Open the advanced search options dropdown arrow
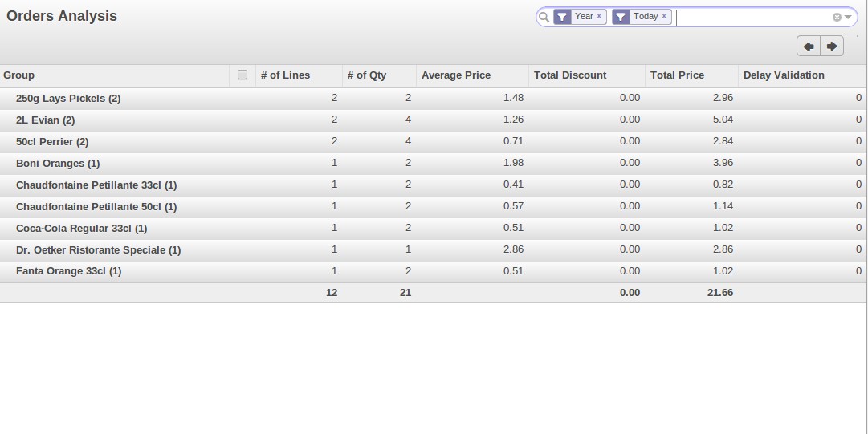 [848, 17]
